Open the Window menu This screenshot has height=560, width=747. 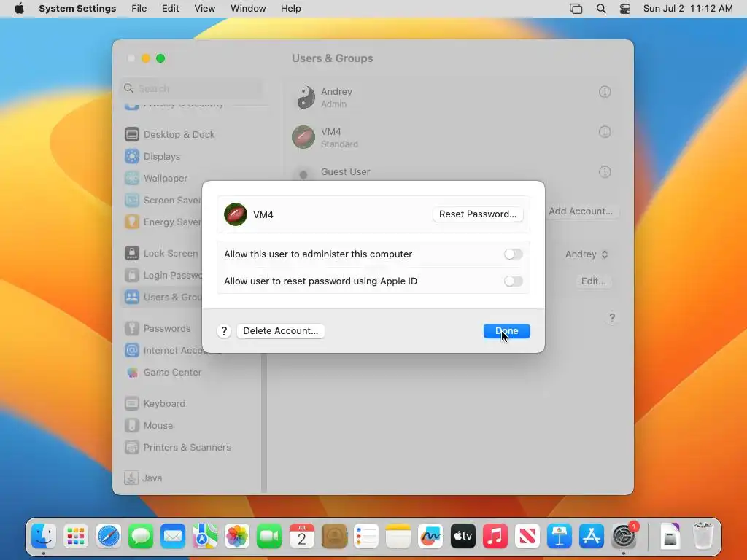point(248,9)
